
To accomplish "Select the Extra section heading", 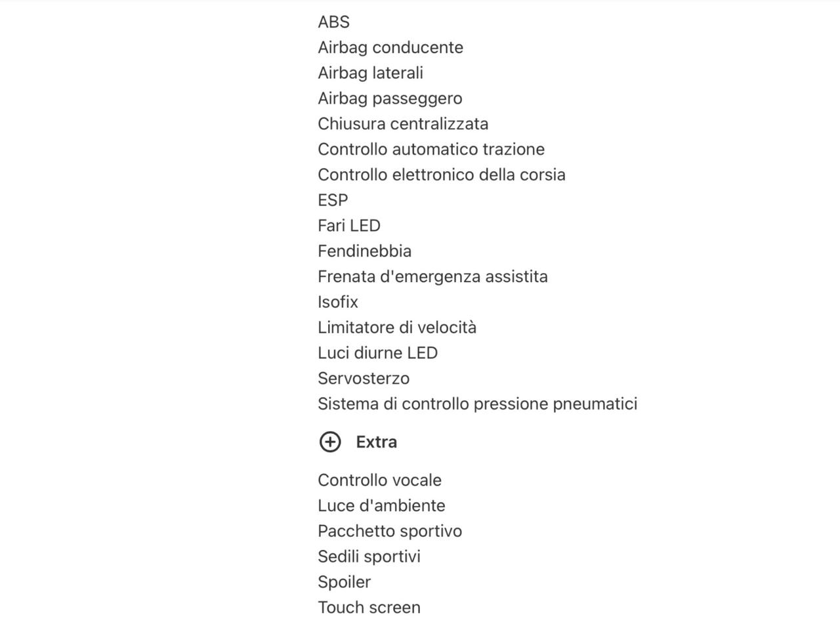I will tap(376, 442).
